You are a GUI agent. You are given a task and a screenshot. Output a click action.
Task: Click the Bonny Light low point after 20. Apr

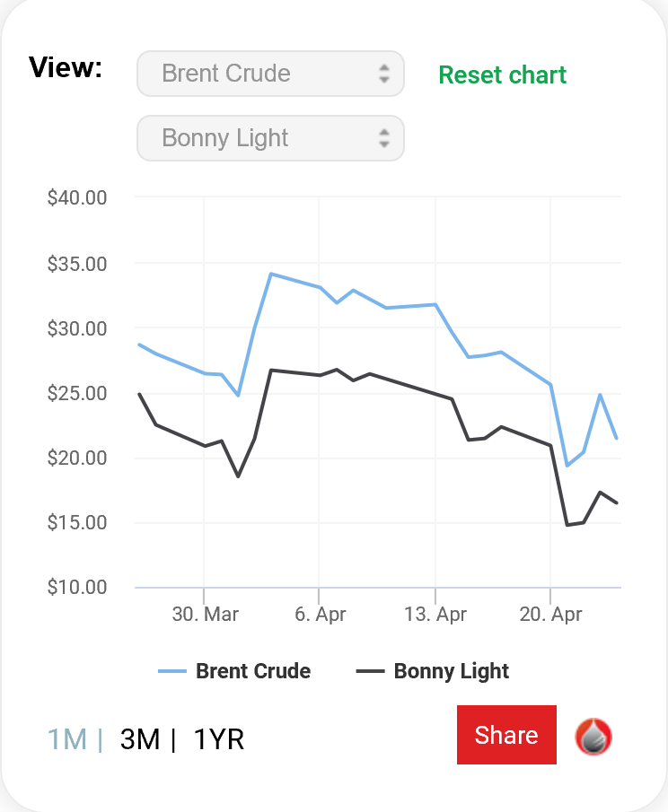[567, 525]
